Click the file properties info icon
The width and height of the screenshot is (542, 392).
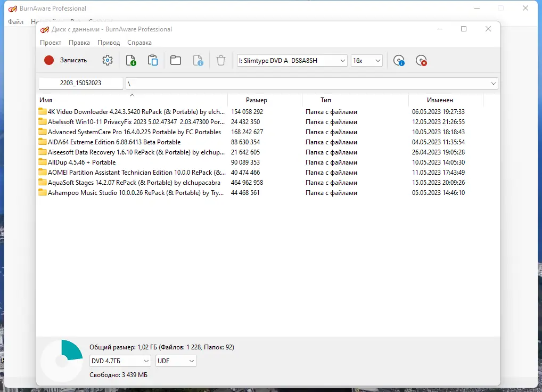tap(198, 61)
